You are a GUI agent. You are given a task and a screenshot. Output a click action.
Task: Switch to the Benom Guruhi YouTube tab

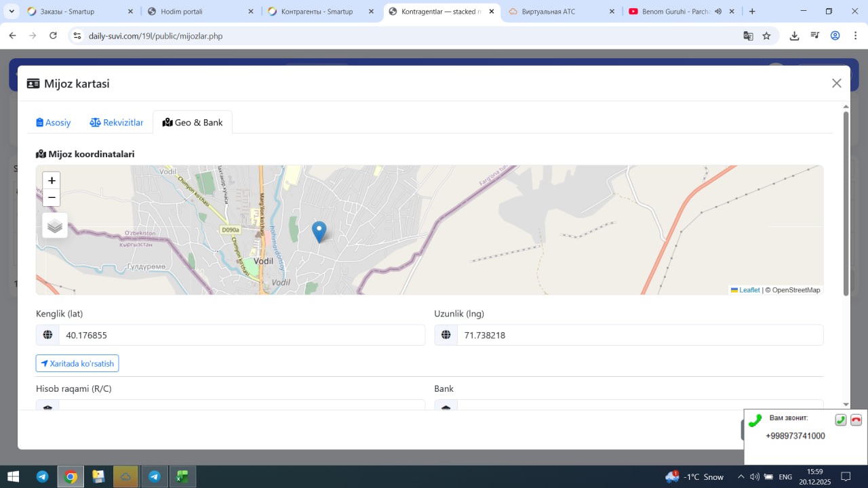click(x=682, y=12)
